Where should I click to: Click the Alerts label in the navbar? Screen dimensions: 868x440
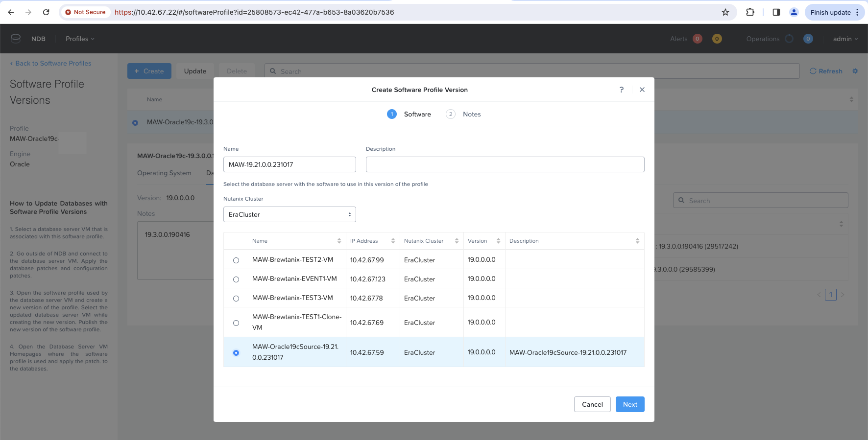pos(679,39)
